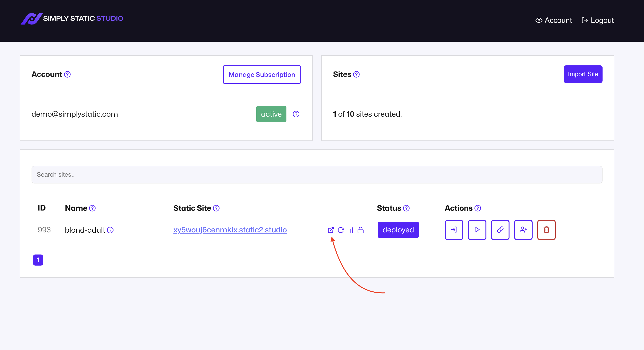Open static site in new tab icon

click(330, 230)
